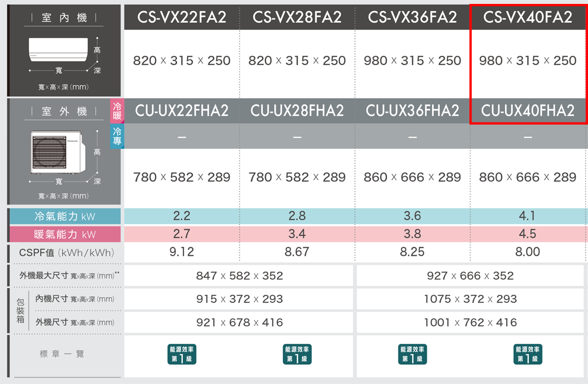Click the energy efficiency badge under the CS-VX28FA2 column
The image size is (588, 384).
point(297,355)
